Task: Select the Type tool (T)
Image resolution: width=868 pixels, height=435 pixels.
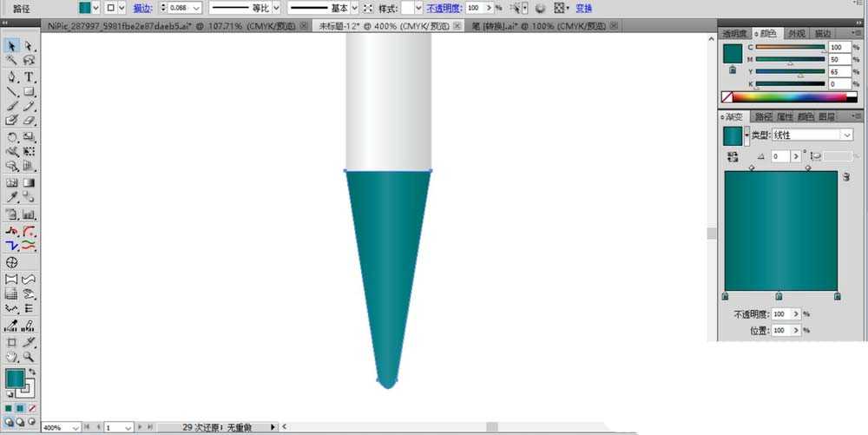Action: [x=29, y=77]
